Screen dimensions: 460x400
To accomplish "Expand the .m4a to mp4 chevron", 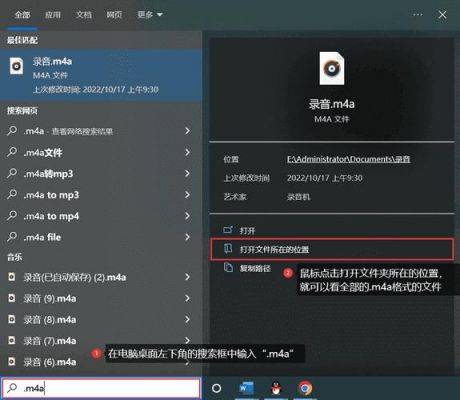I will point(187,216).
